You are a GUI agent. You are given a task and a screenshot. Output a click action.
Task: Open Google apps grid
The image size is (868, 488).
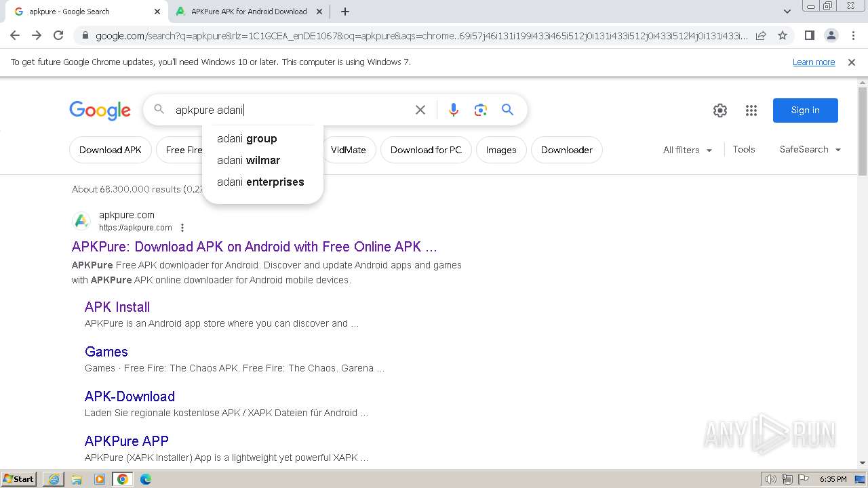751,110
